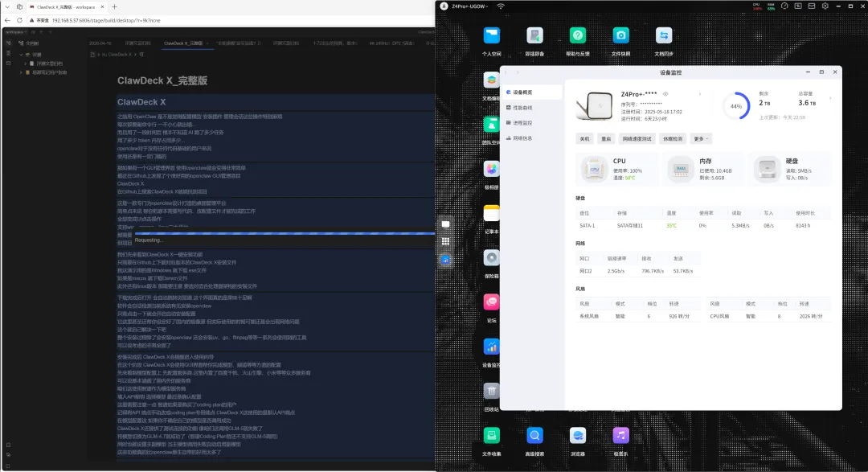Image resolution: width=868 pixels, height=472 pixels.
Task: Open the 浏览器 desktop icon
Action: click(577, 436)
